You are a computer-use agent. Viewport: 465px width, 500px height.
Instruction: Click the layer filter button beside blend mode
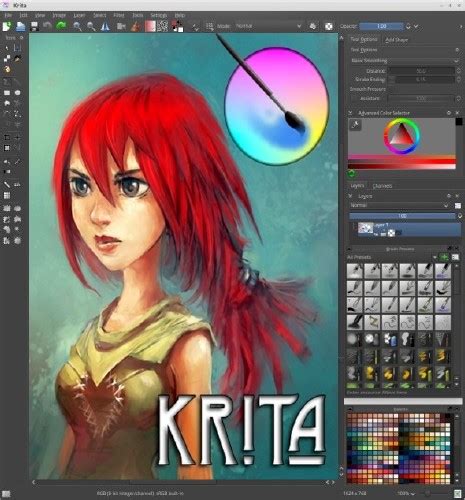(x=458, y=206)
